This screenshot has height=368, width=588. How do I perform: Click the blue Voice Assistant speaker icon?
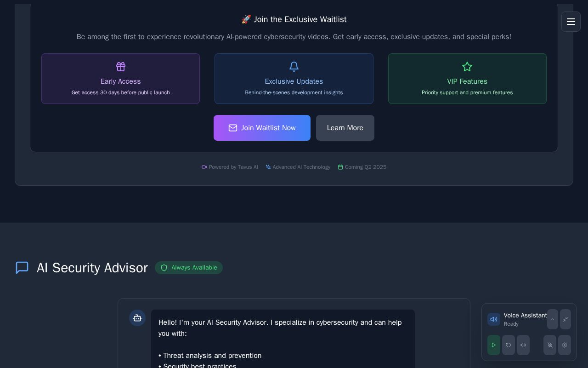[494, 319]
